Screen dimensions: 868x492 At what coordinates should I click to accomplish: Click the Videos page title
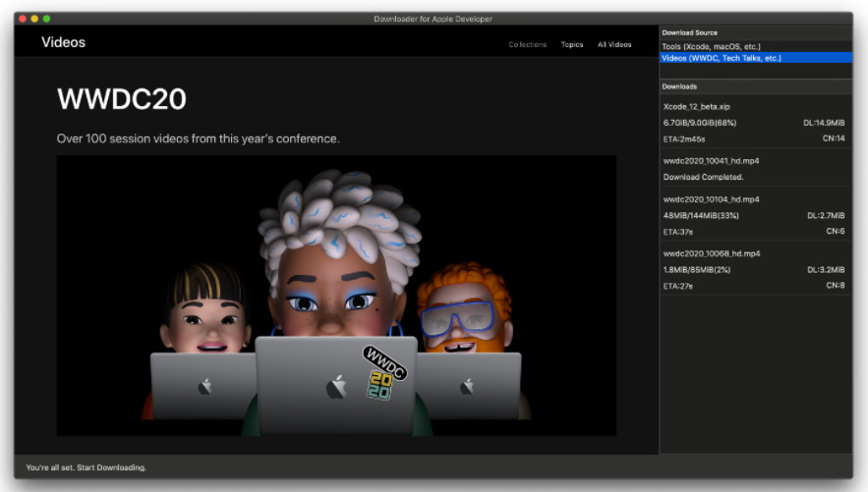tap(63, 42)
